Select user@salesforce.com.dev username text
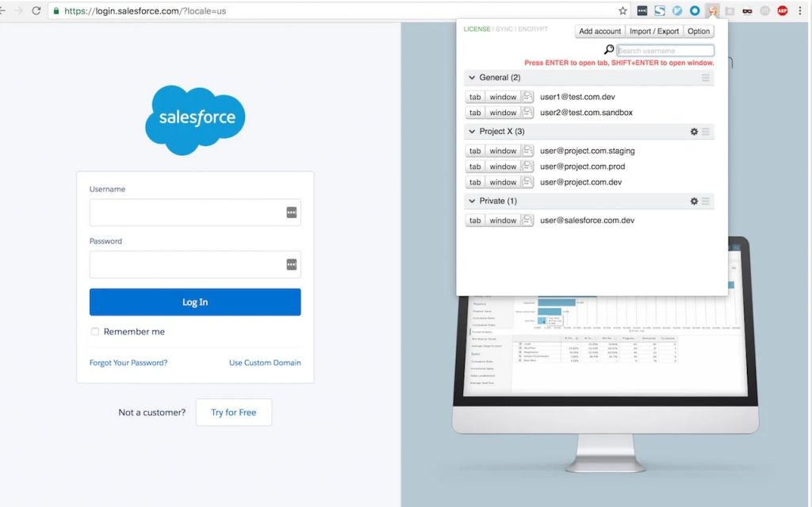 coord(587,221)
